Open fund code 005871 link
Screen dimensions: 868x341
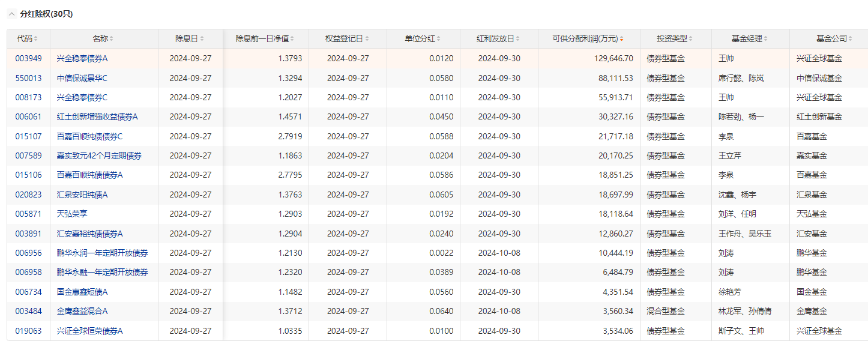pyautogui.click(x=28, y=214)
